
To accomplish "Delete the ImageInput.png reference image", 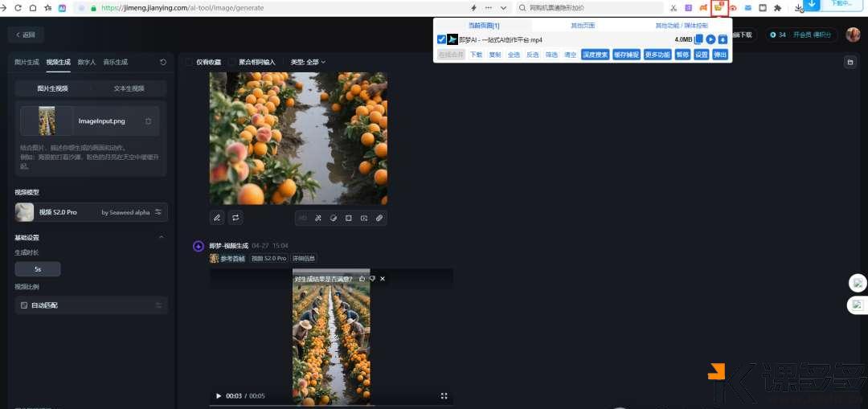I will (x=148, y=121).
